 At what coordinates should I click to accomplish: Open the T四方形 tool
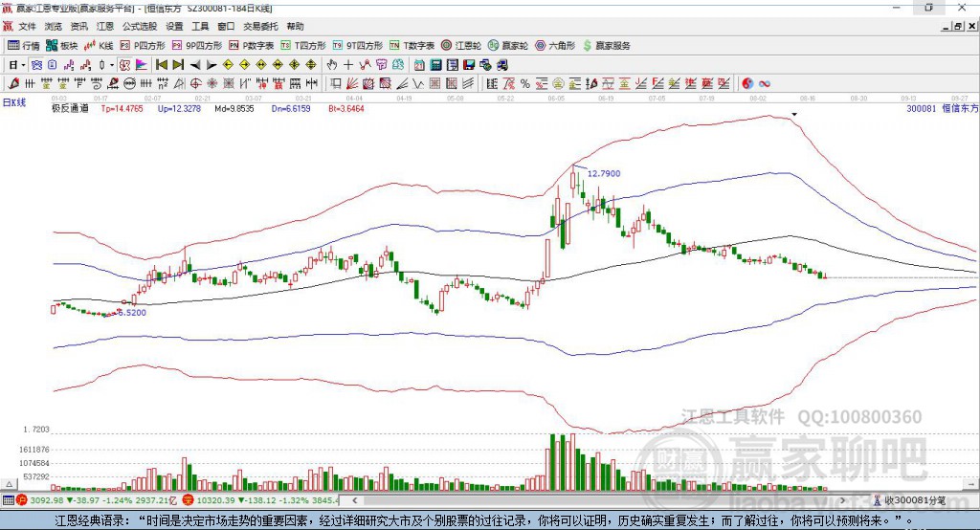303,46
